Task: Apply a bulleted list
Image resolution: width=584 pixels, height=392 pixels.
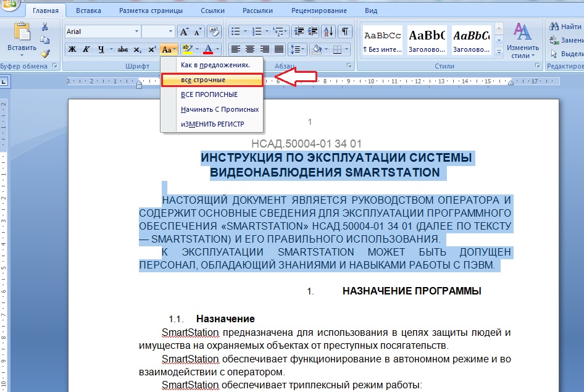Action: point(235,31)
